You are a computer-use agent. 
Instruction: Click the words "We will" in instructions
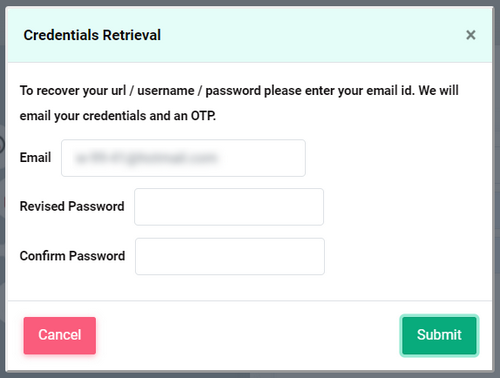[x=439, y=91]
